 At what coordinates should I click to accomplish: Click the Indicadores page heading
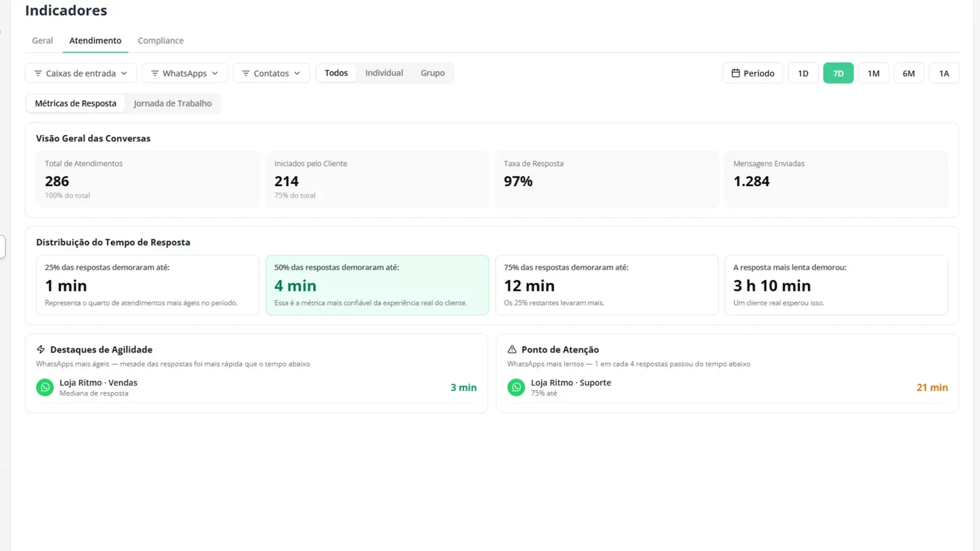pos(66,10)
